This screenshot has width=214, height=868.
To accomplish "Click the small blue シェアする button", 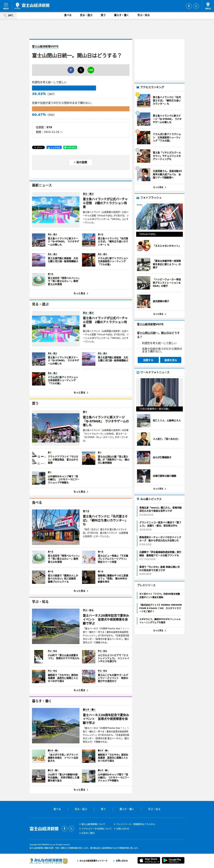I will click(54, 148).
